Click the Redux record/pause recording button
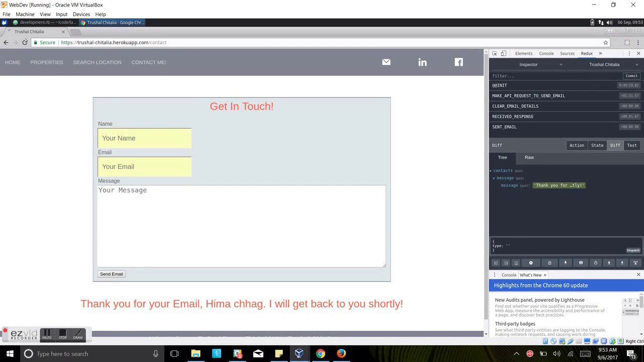The width and height of the screenshot is (644, 362). tap(531, 263)
